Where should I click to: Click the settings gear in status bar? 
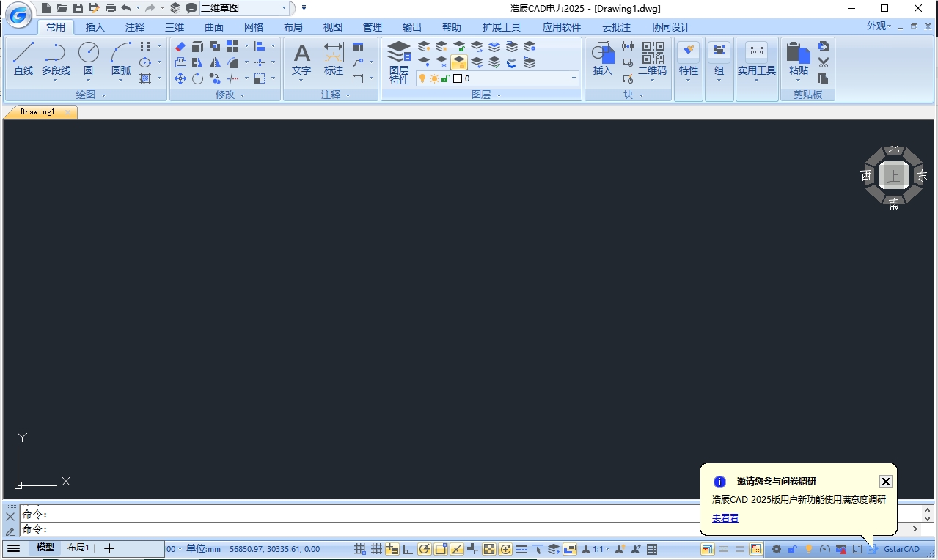pos(777,549)
